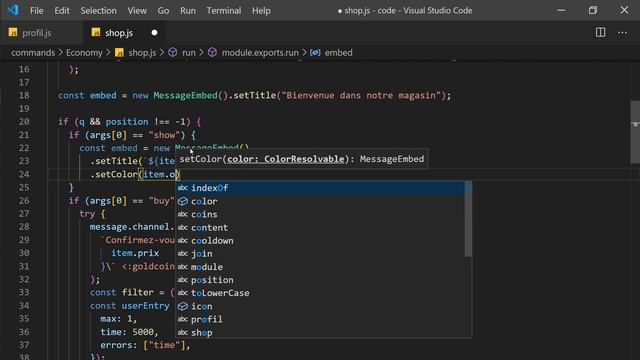
Task: Open the View menu
Action: tap(137, 11)
